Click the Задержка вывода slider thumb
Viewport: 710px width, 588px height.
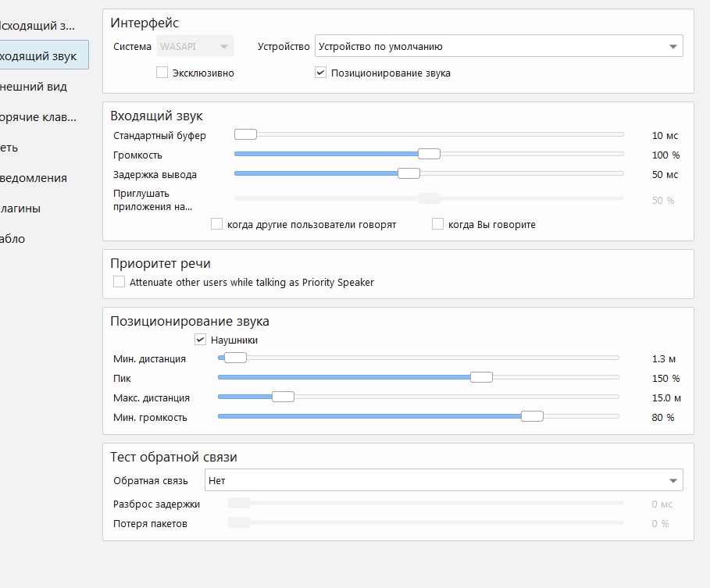click(x=409, y=173)
